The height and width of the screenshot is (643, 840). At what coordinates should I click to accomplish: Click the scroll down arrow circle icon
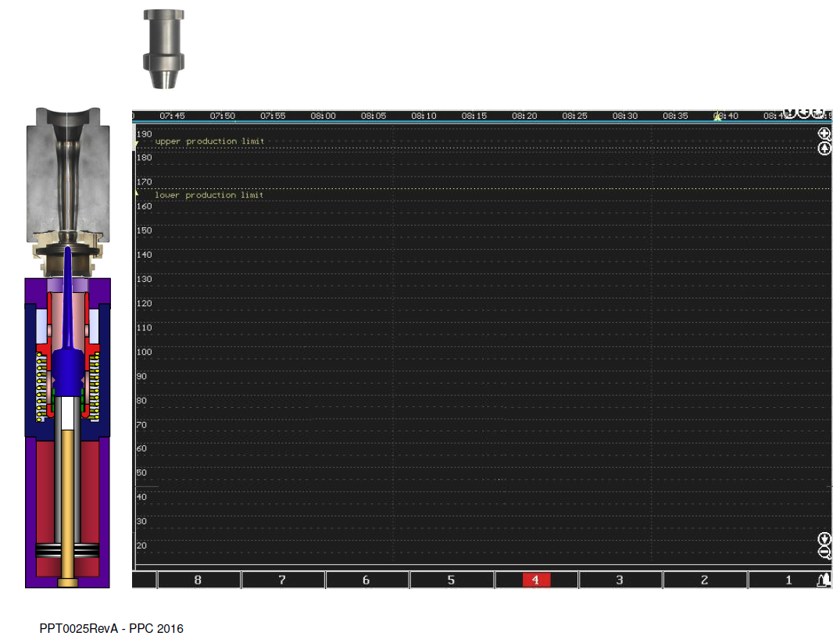click(x=824, y=538)
